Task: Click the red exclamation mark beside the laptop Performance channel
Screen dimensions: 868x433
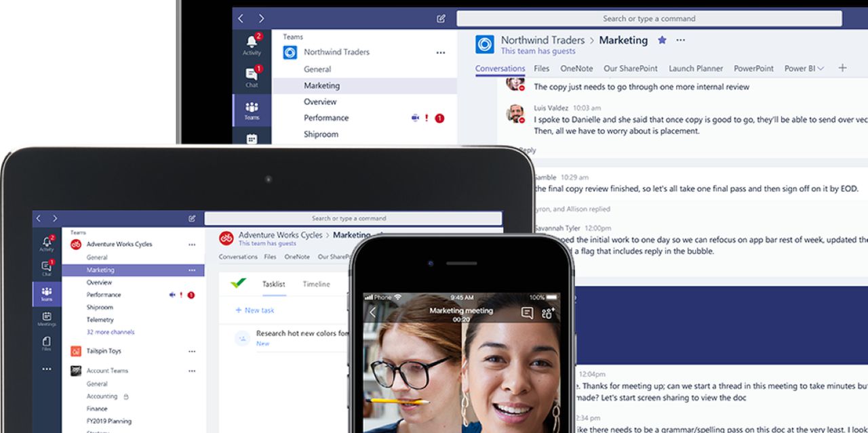Action: tap(427, 118)
